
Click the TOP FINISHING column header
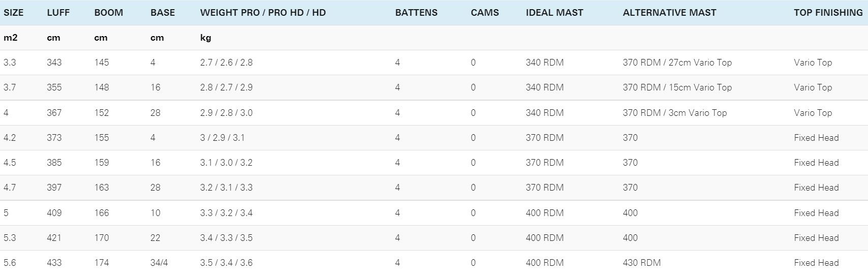[x=828, y=13]
